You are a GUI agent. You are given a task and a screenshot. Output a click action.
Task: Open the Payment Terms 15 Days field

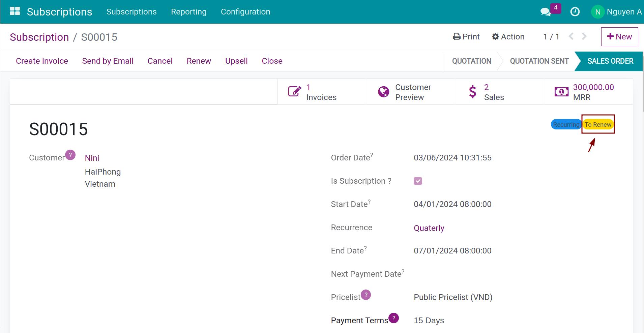[x=429, y=321]
